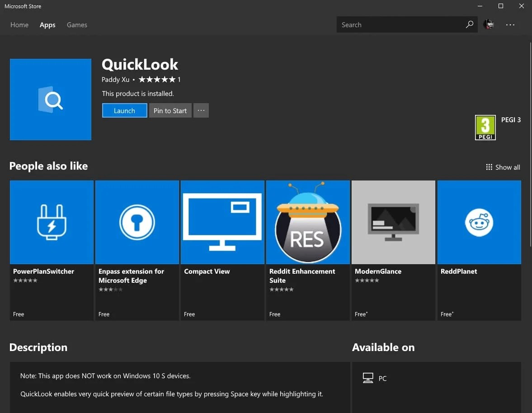Open more options next to Pin to Start
Screen dimensions: 532x413
click(x=201, y=110)
